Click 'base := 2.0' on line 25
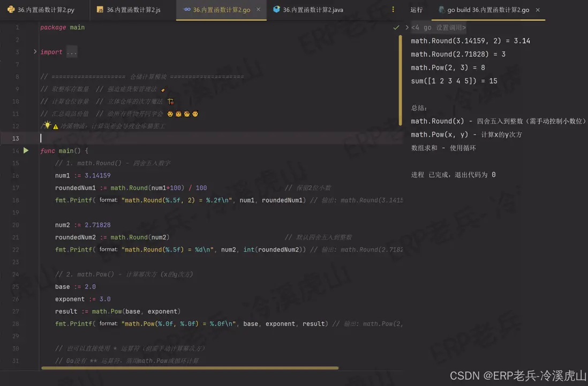Screen dimensions: 588x386 click(76, 286)
